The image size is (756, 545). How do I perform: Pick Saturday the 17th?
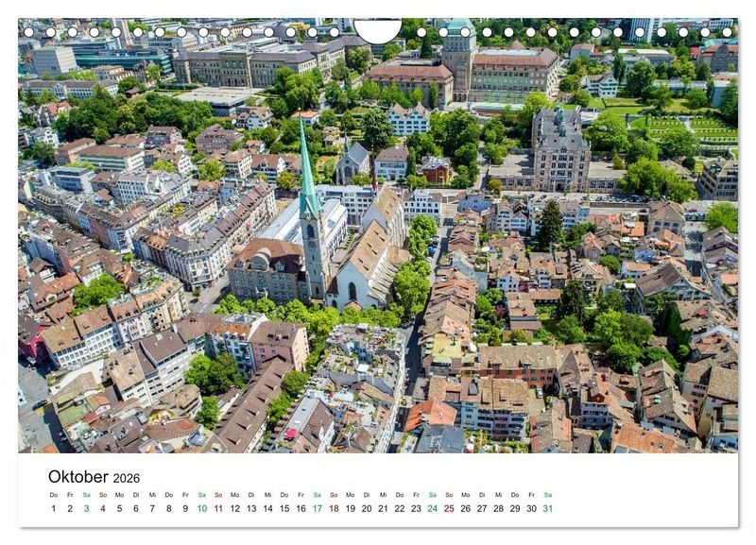coord(318,508)
